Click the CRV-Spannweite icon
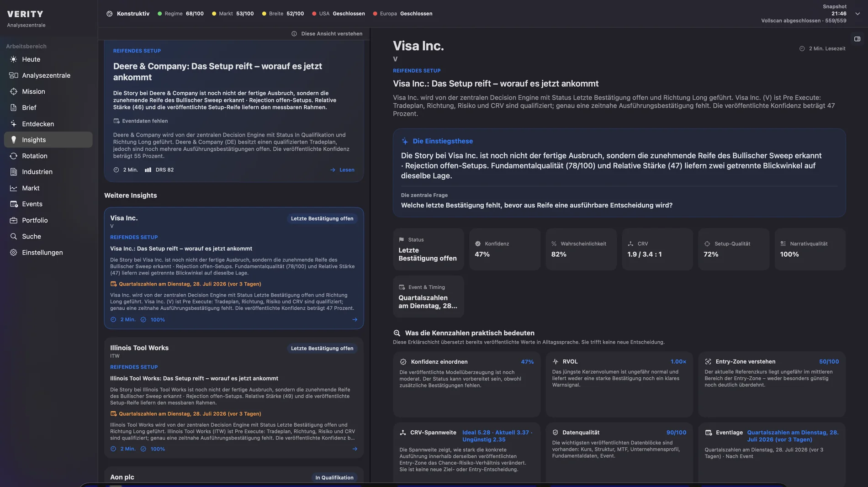 tap(403, 433)
